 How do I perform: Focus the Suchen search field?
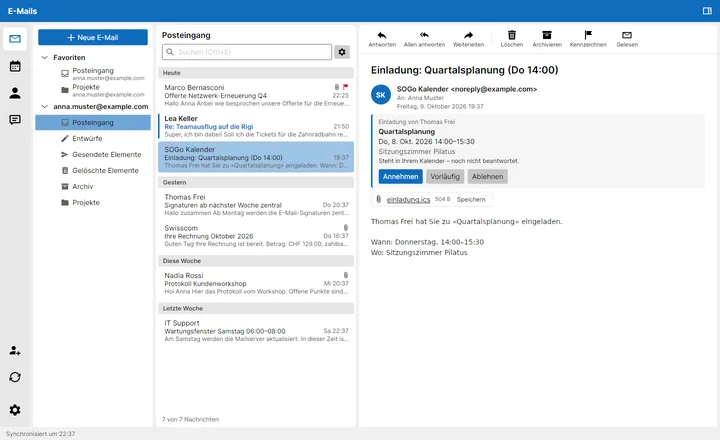247,52
